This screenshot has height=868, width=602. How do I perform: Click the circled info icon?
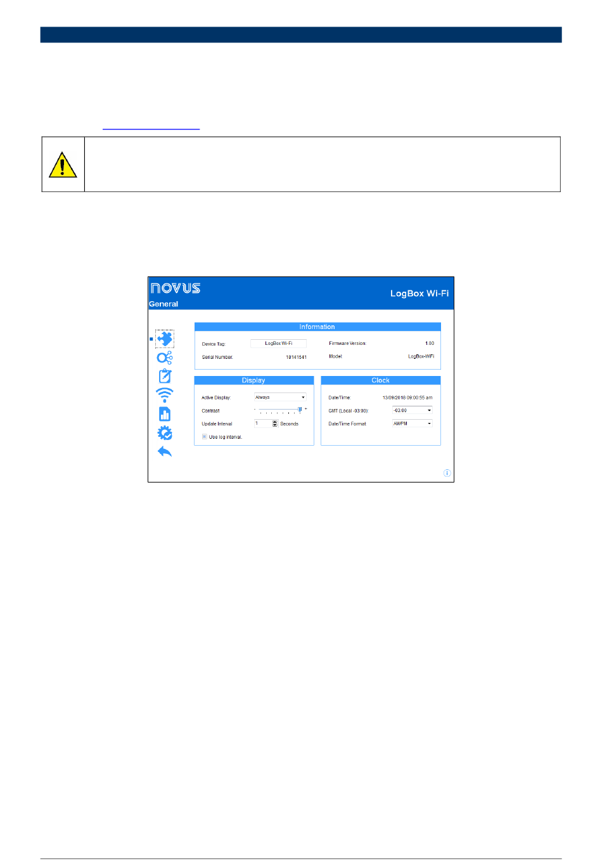click(447, 473)
